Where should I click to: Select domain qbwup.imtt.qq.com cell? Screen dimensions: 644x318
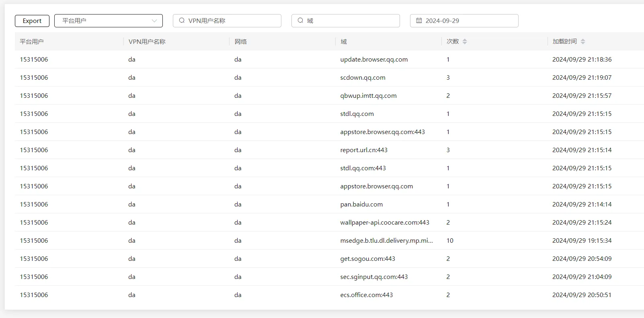click(x=368, y=96)
